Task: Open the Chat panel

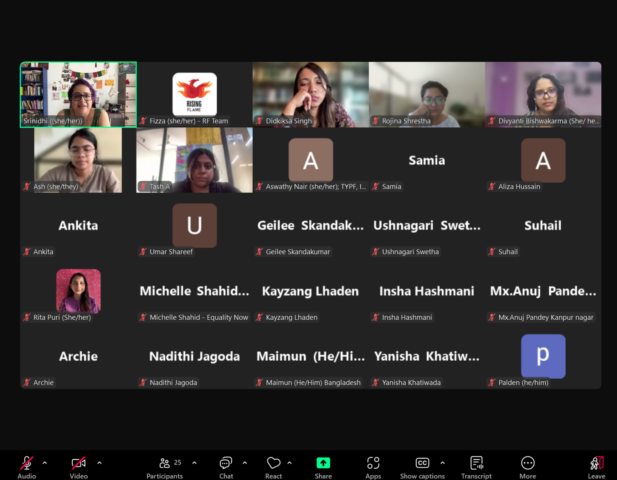Action: pyautogui.click(x=226, y=467)
